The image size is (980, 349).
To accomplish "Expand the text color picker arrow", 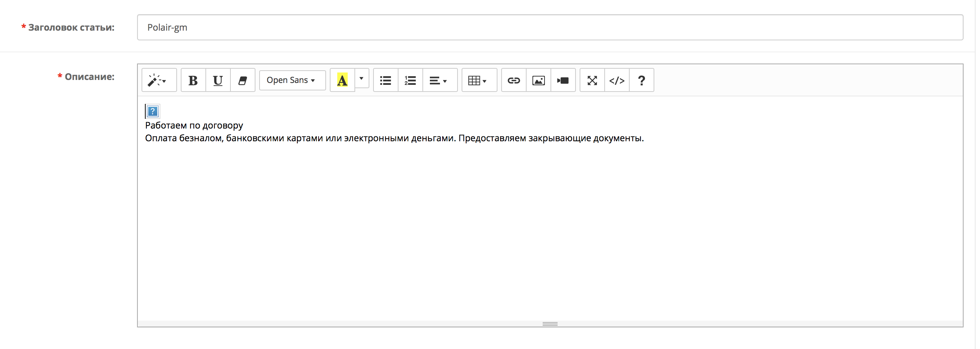I will [x=362, y=79].
